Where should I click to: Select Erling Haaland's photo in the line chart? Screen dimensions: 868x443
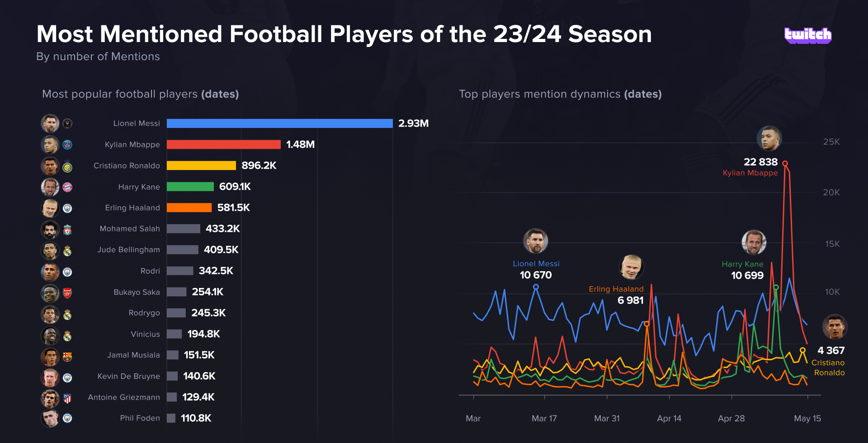tap(631, 267)
